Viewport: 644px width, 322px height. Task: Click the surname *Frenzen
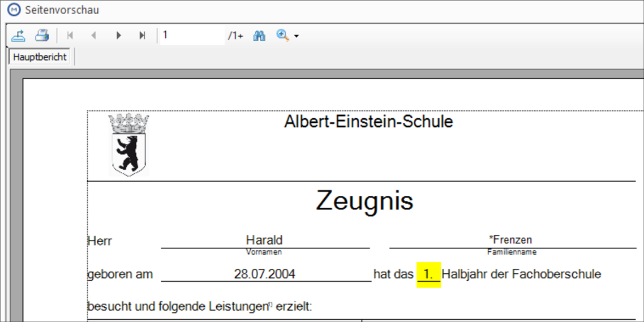click(510, 240)
